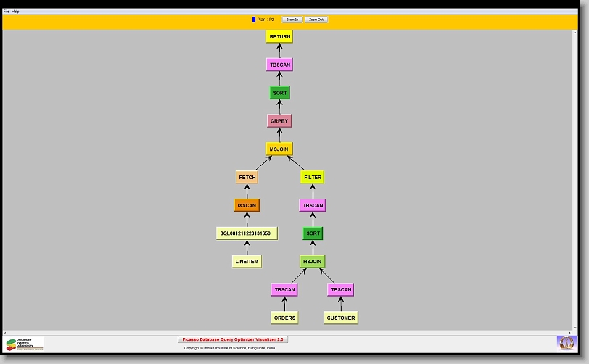Select the FETCH node
This screenshot has width=589, height=364.
tap(247, 177)
